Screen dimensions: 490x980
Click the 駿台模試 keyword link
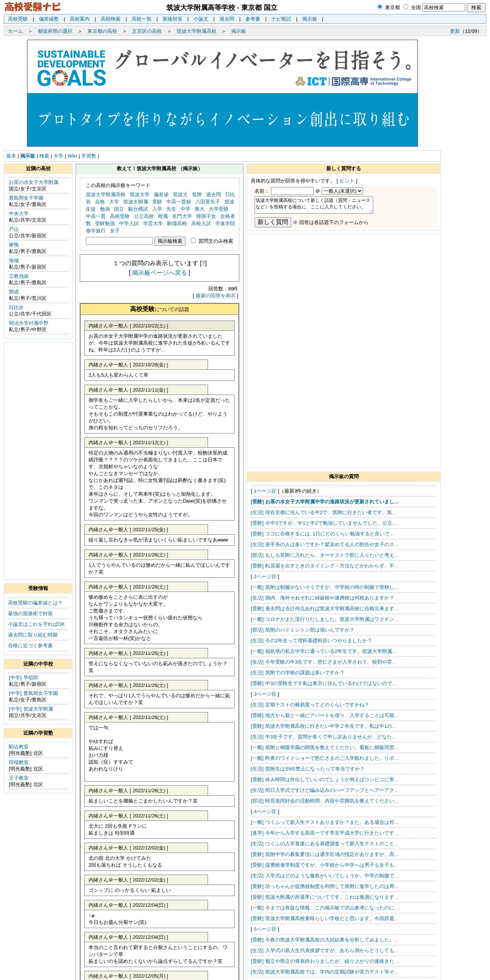click(138, 209)
